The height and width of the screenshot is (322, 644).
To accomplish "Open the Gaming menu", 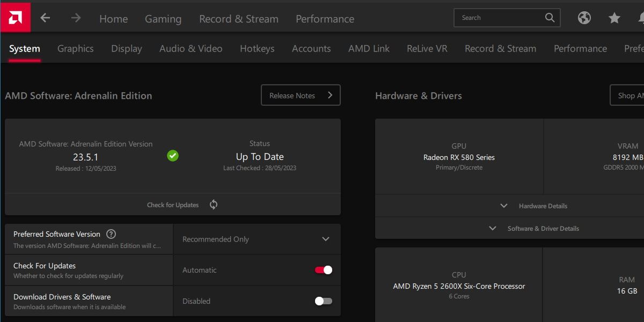I will click(163, 19).
